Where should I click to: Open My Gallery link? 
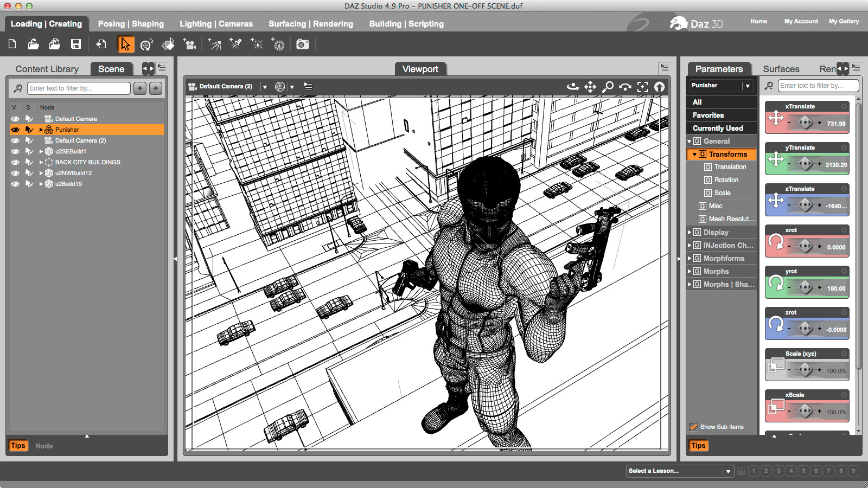[x=844, y=21]
